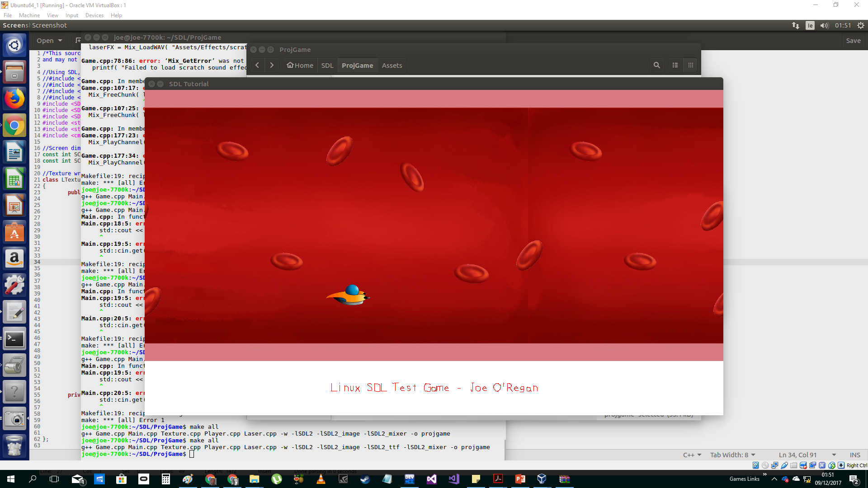Open the Terminal launcher icon
This screenshot has height=488, width=868.
[x=14, y=339]
